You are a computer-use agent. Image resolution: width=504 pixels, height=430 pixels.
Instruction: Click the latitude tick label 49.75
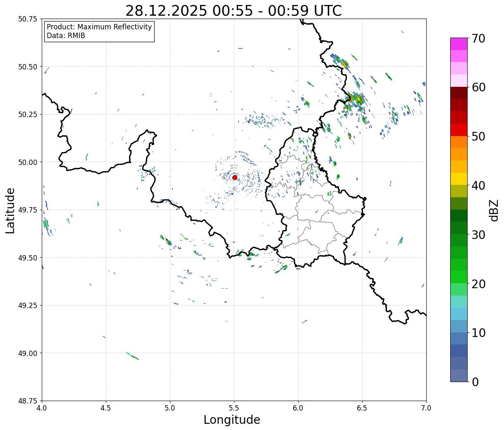tap(28, 210)
